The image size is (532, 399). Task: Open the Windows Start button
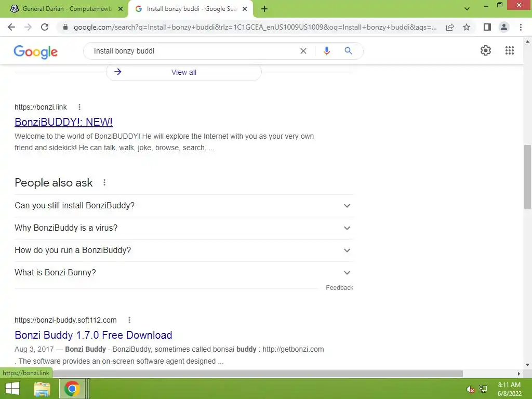12,389
